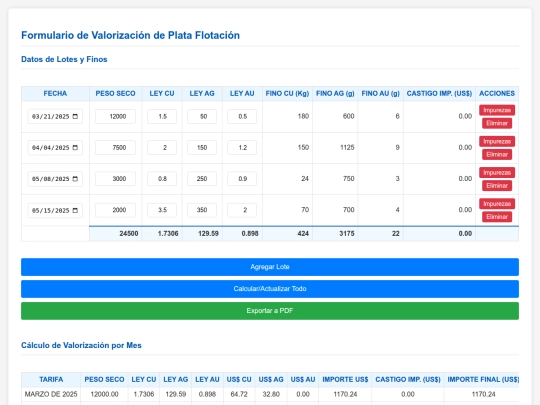Click FINO AU (g) column header
540x405 pixels.
click(380, 93)
